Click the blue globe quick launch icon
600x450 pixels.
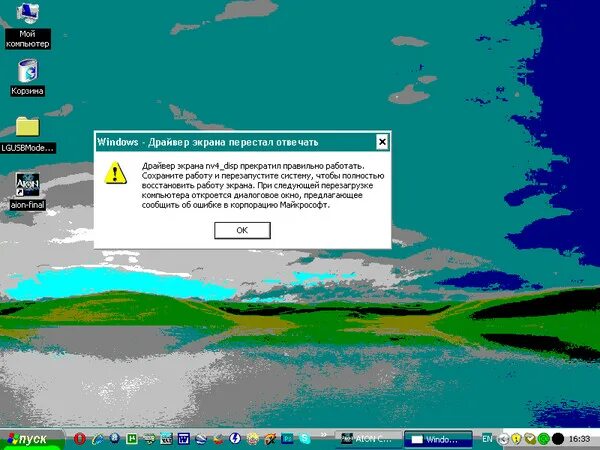click(114, 438)
